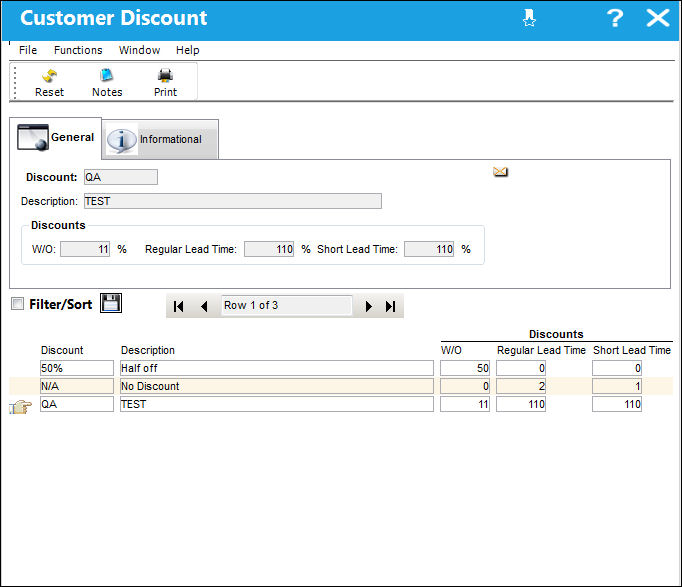Open the Functions menu
The width and height of the screenshot is (682, 587).
coord(78,50)
